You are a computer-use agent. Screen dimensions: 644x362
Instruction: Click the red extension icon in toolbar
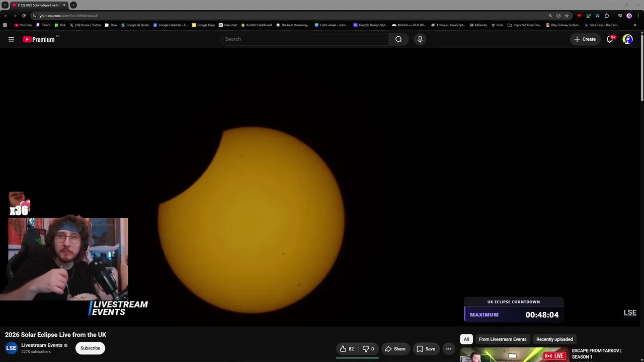click(x=579, y=16)
